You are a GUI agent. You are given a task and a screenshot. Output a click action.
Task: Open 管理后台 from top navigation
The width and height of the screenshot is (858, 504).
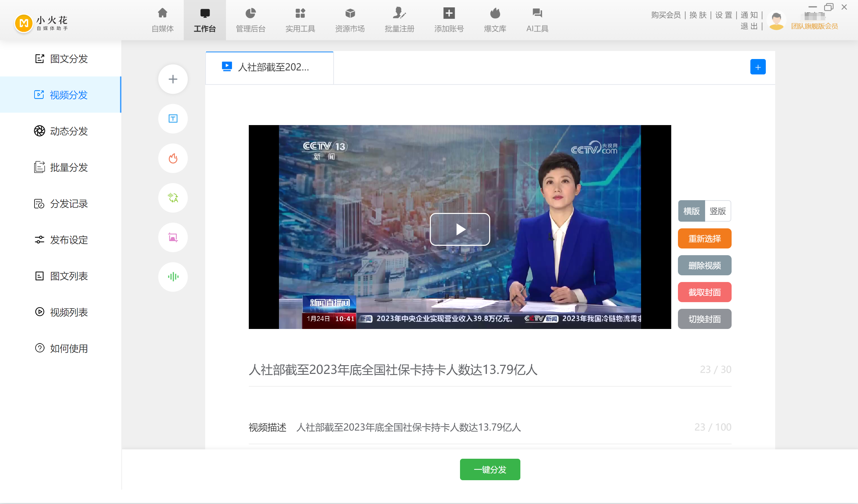pos(250,20)
